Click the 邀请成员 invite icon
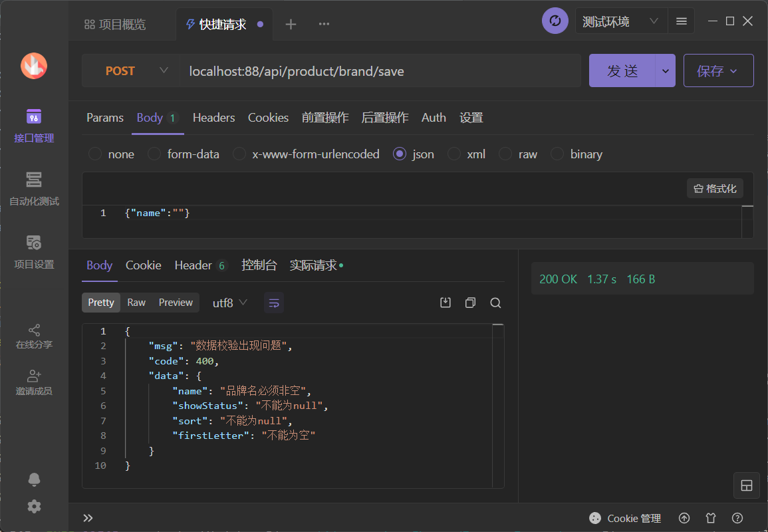The image size is (768, 532). click(x=34, y=376)
